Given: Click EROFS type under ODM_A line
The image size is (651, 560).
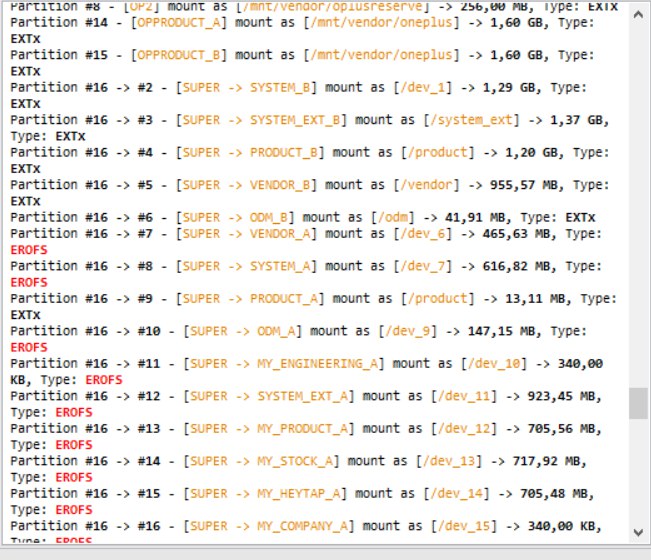Looking at the screenshot, I should point(29,347).
